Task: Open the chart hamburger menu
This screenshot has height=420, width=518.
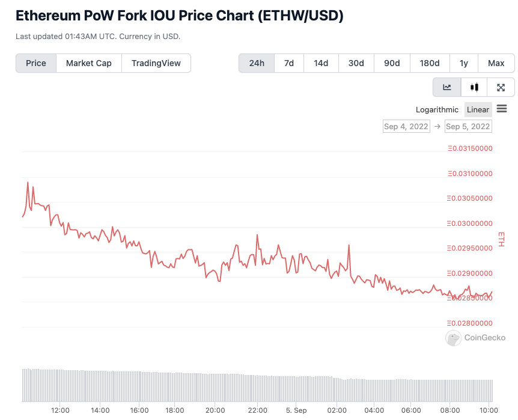Action: pos(502,109)
